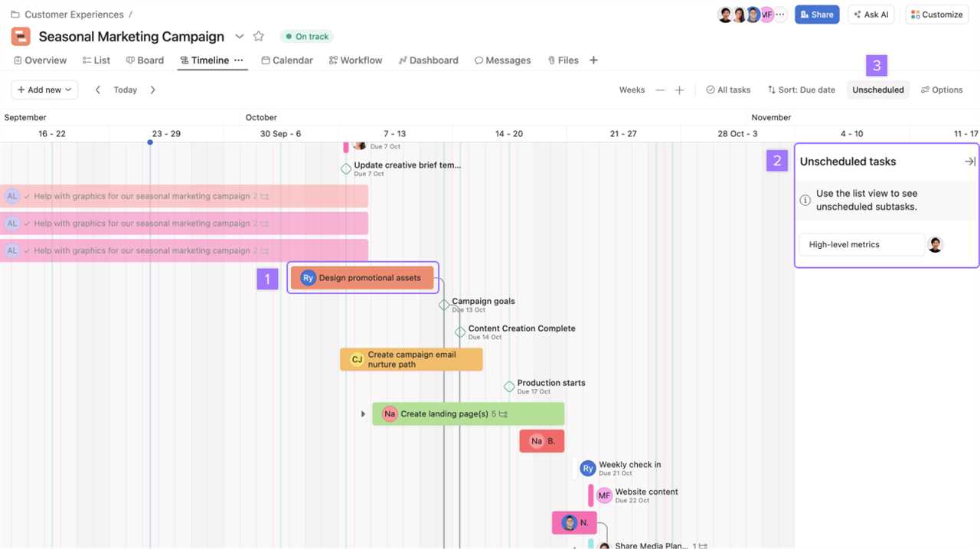Zoom in the timeline using the plus icon
Viewport: 980px width, 549px height.
pyautogui.click(x=679, y=90)
